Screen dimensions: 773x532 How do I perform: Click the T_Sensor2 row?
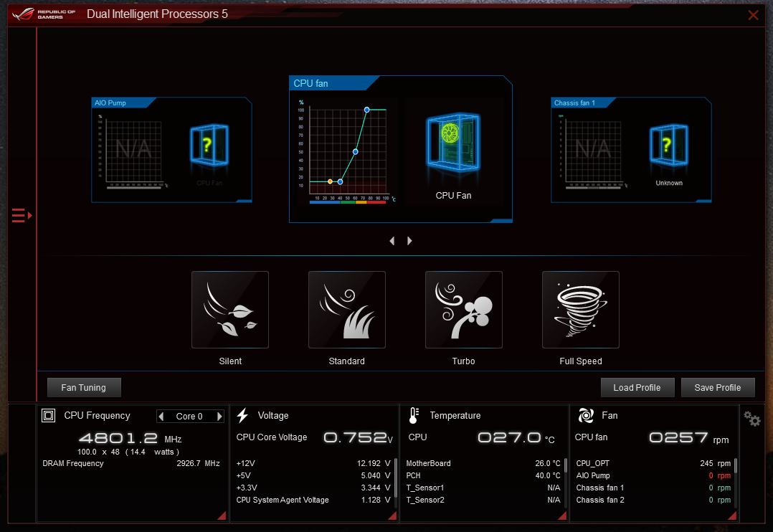(x=483, y=500)
